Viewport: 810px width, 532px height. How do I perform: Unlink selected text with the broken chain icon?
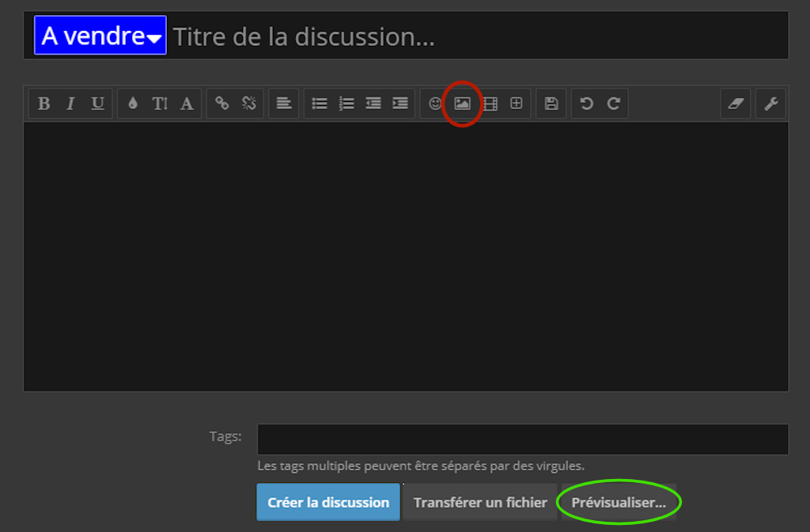[248, 103]
